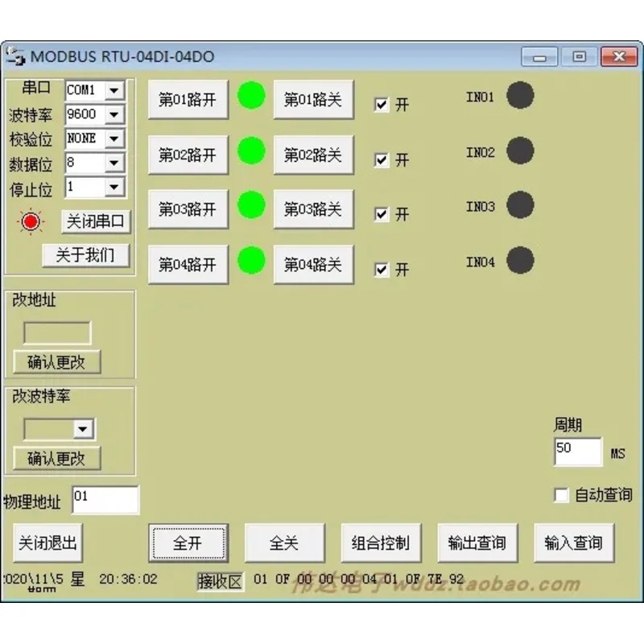Viewport: 644px width, 644px height.
Task: Open the 停止位 dropdown showing 1
Action: (x=114, y=187)
